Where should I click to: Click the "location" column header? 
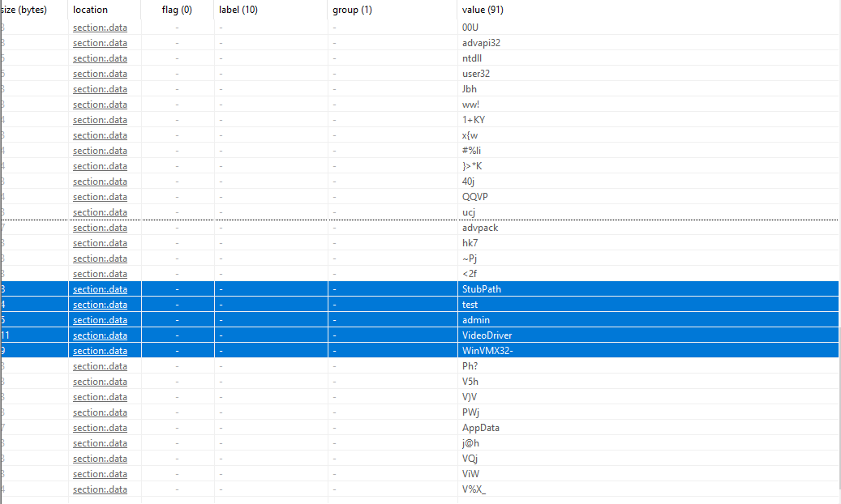point(90,11)
